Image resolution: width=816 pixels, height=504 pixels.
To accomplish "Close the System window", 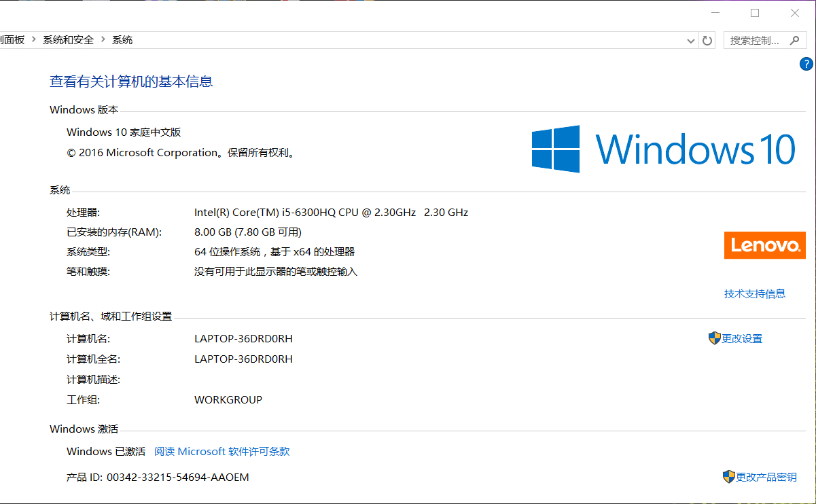I will [x=795, y=13].
